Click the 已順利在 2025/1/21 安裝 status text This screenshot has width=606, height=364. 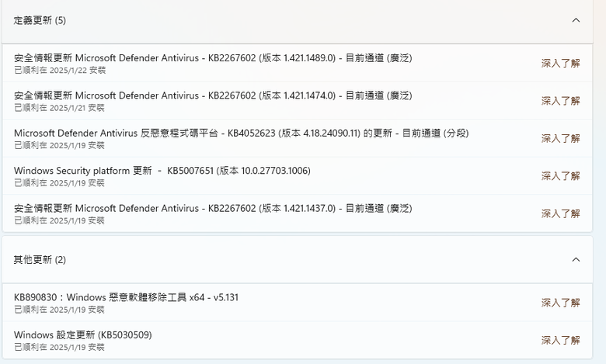[x=59, y=108]
